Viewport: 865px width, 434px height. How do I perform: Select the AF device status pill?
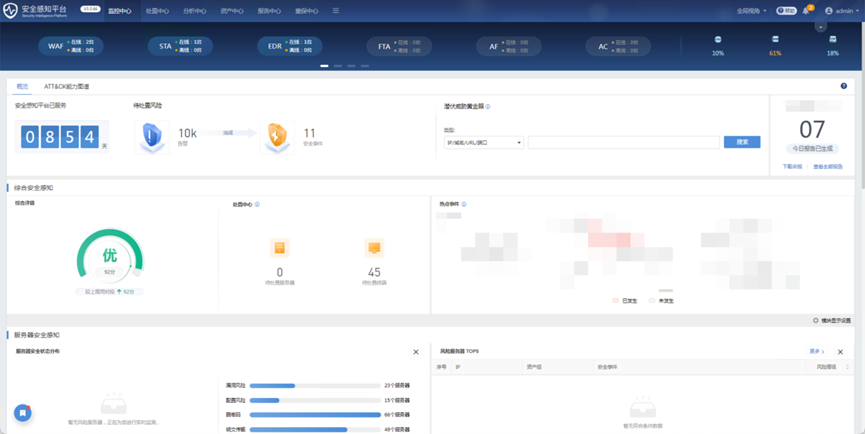point(509,46)
